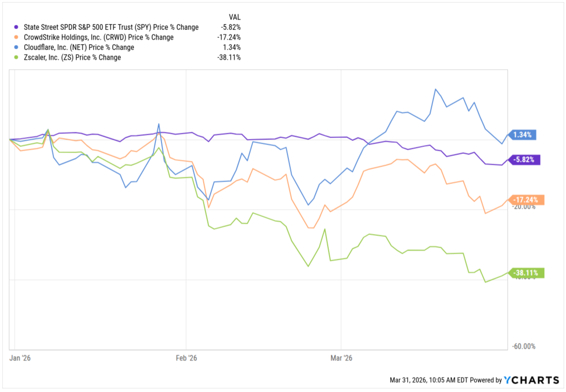Viewport: 566px width, 392px height.
Task: Click the Jan '26 x-axis label
Action: tap(20, 358)
